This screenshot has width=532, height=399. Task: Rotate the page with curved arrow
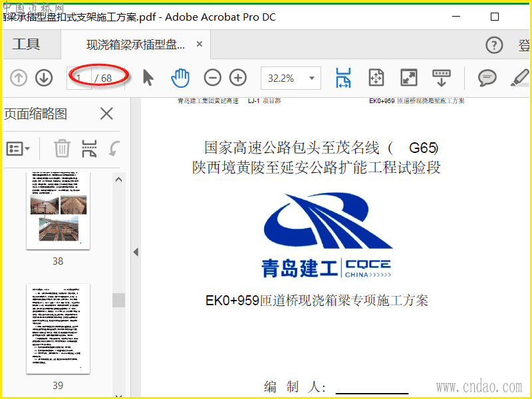point(114,148)
